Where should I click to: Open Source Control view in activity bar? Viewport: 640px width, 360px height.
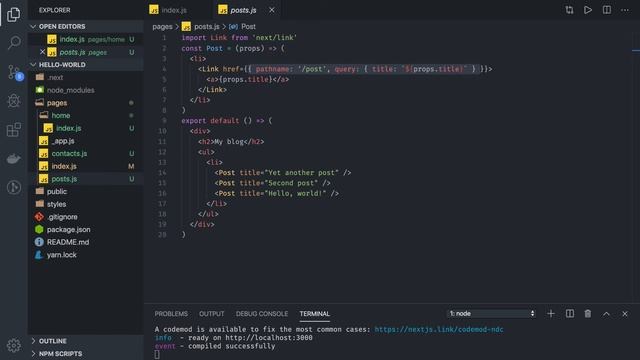click(15, 73)
